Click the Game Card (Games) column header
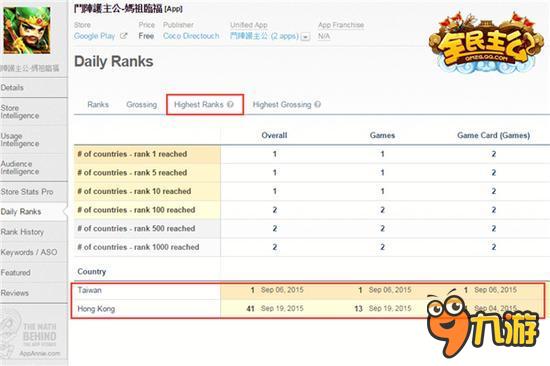The height and width of the screenshot is (366, 550). (x=494, y=135)
